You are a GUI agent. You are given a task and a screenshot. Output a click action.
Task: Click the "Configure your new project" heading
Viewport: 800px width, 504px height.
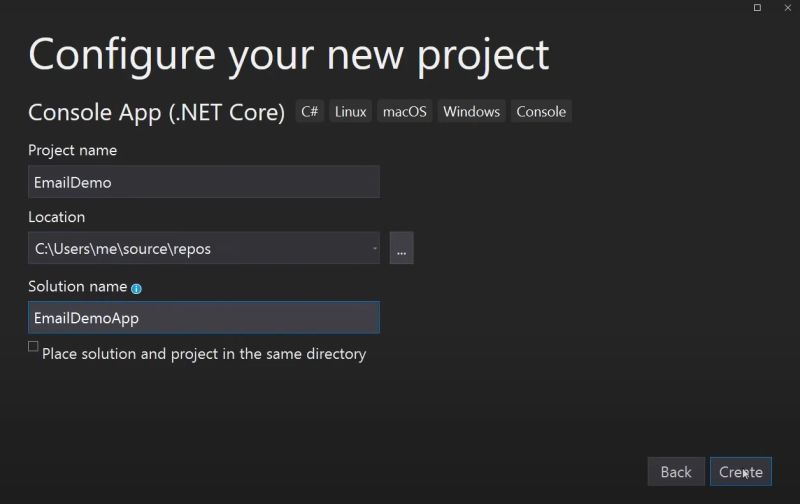pyautogui.click(x=288, y=53)
